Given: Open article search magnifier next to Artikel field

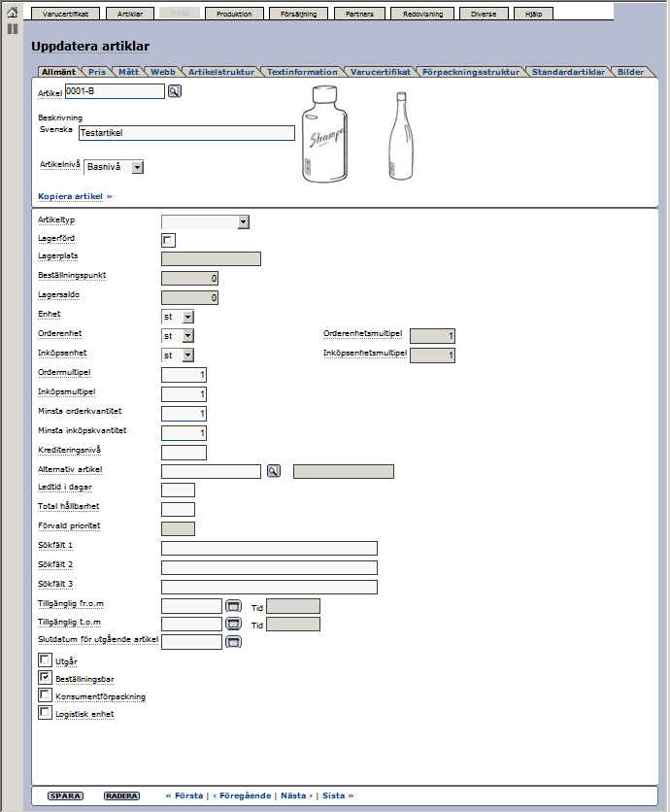Looking at the screenshot, I should tap(175, 91).
